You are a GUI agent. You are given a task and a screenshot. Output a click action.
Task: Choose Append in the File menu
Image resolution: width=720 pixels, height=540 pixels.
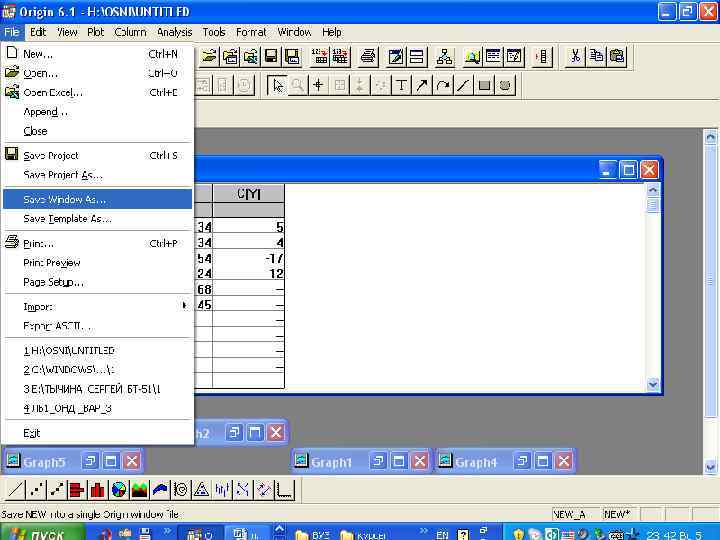click(x=97, y=112)
